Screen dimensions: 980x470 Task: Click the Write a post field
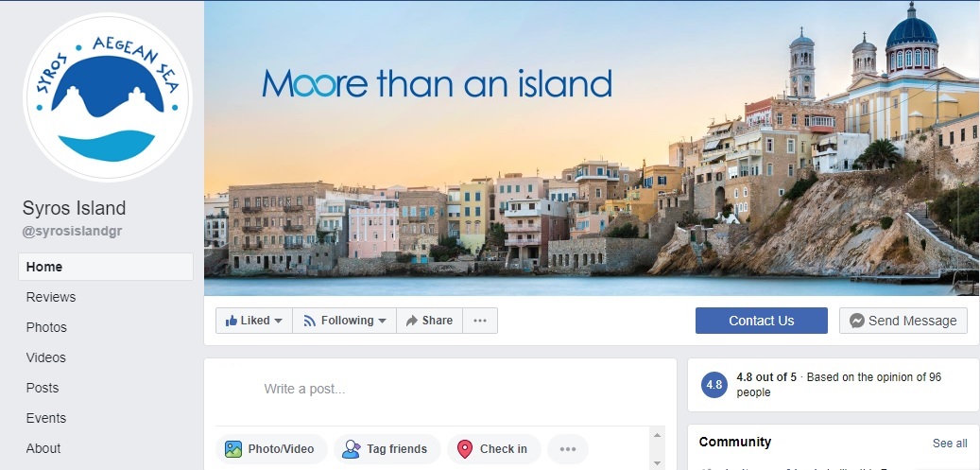point(440,390)
